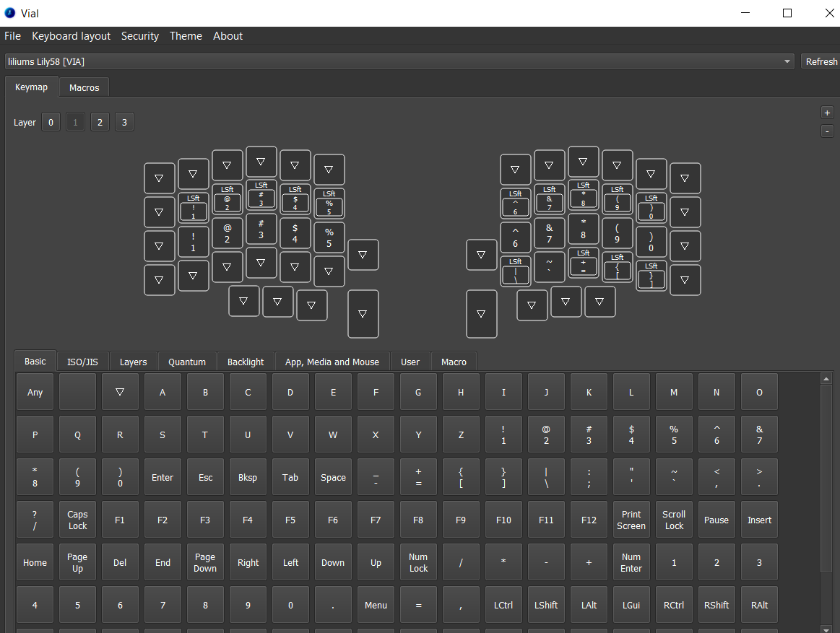Pick the Caps Lock keycode
This screenshot has width=840, height=633.
tap(78, 520)
